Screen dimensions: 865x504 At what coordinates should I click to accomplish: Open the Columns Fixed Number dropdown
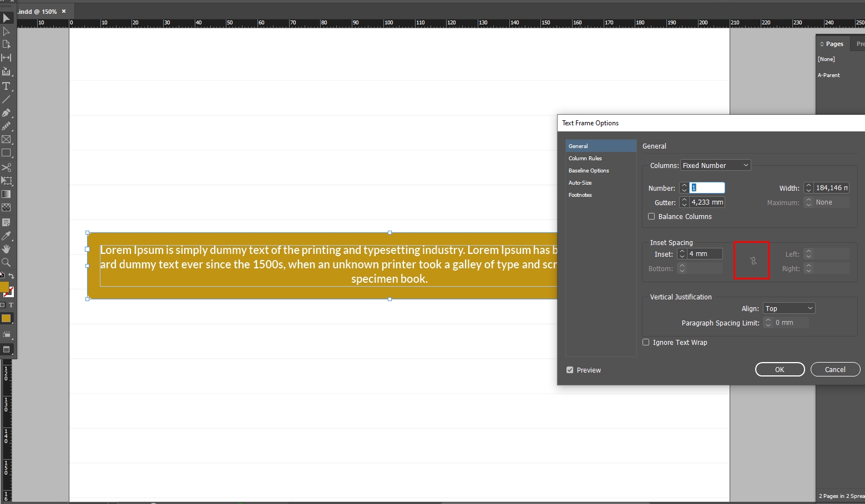pos(715,165)
